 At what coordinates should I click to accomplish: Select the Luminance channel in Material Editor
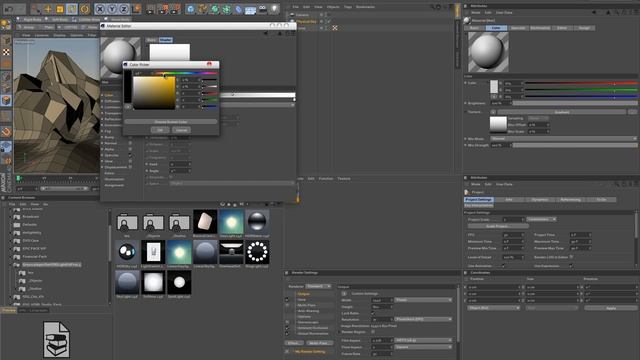tap(112, 107)
